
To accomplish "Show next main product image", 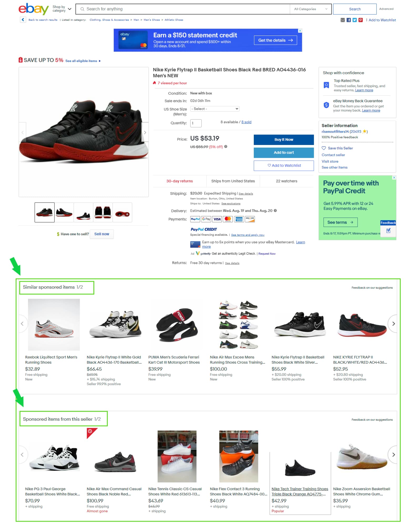I will pos(145,132).
